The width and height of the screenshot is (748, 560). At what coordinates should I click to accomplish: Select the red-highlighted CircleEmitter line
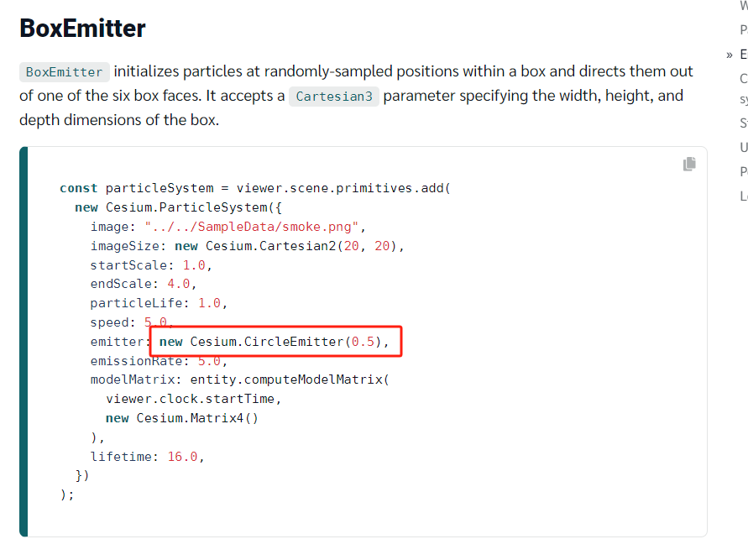click(275, 341)
